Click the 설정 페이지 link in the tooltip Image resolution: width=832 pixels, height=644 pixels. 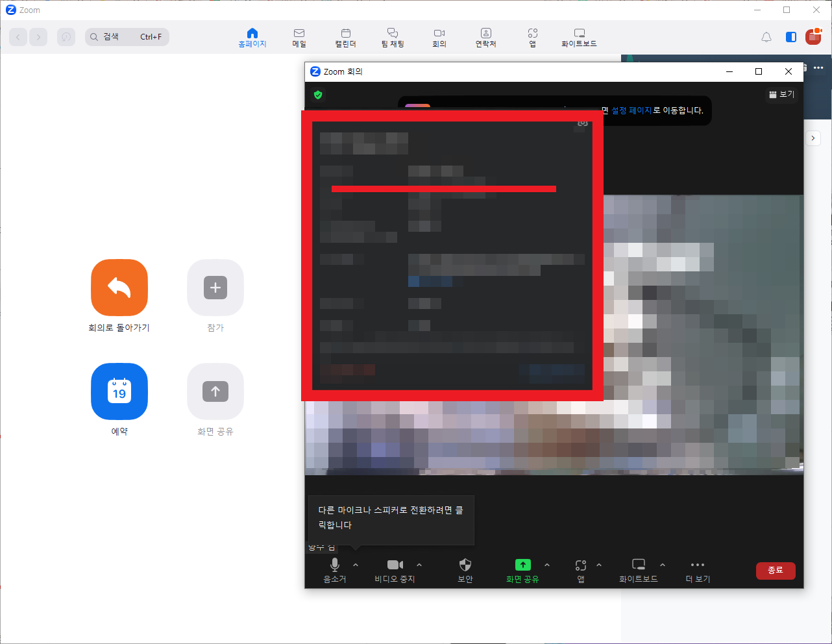(x=628, y=110)
